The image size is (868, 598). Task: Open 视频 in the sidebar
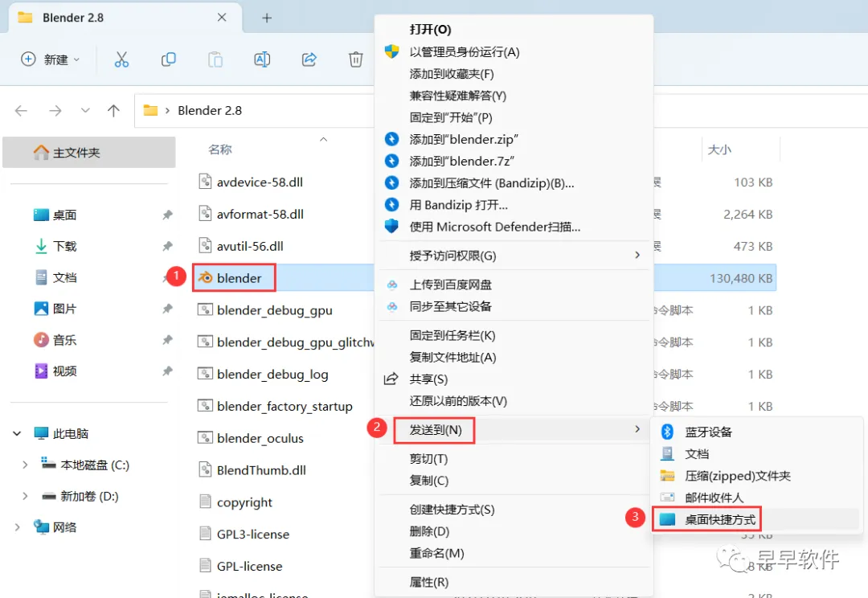[64, 371]
